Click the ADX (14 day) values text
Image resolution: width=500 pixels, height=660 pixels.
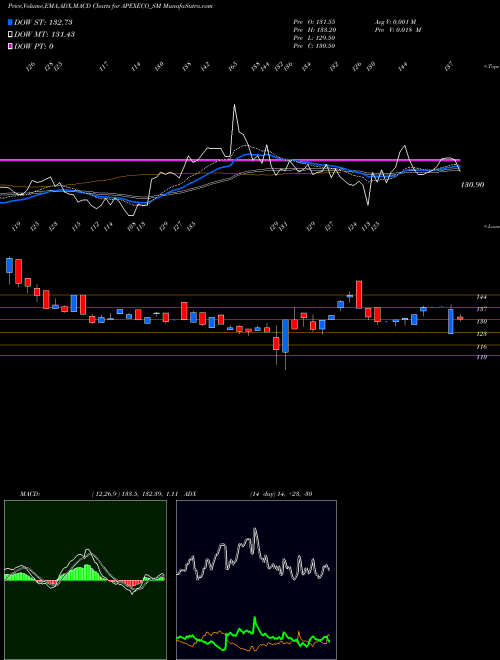[x=281, y=494]
